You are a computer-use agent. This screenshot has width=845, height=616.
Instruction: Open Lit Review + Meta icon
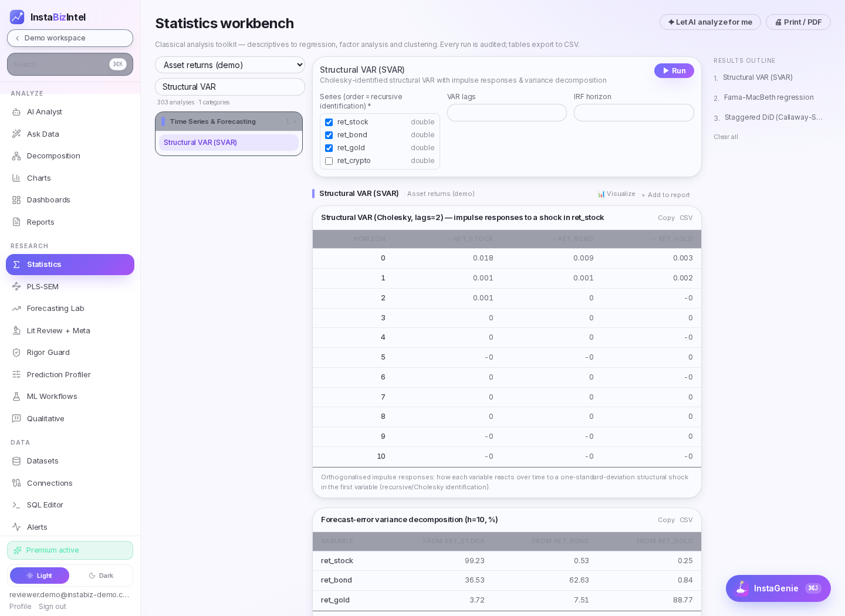click(16, 331)
